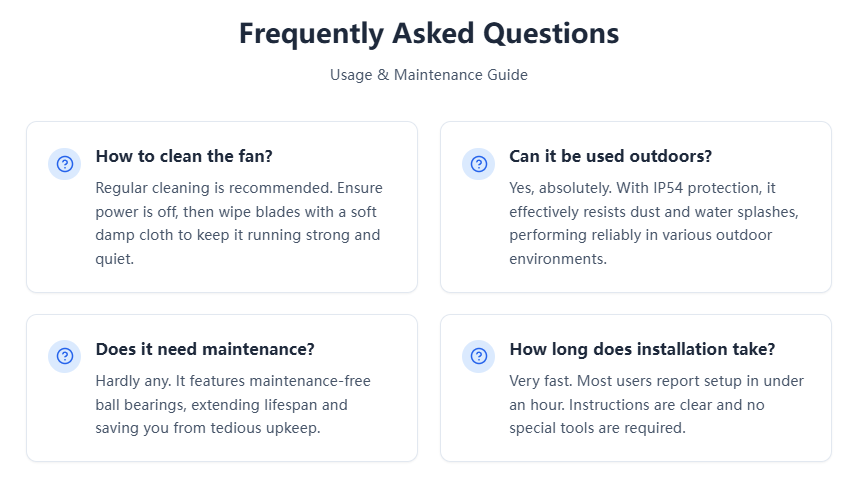Screen dimensions: 862x482
Task: Click the question icon beside 'How long does installation take?'
Action: (x=478, y=356)
